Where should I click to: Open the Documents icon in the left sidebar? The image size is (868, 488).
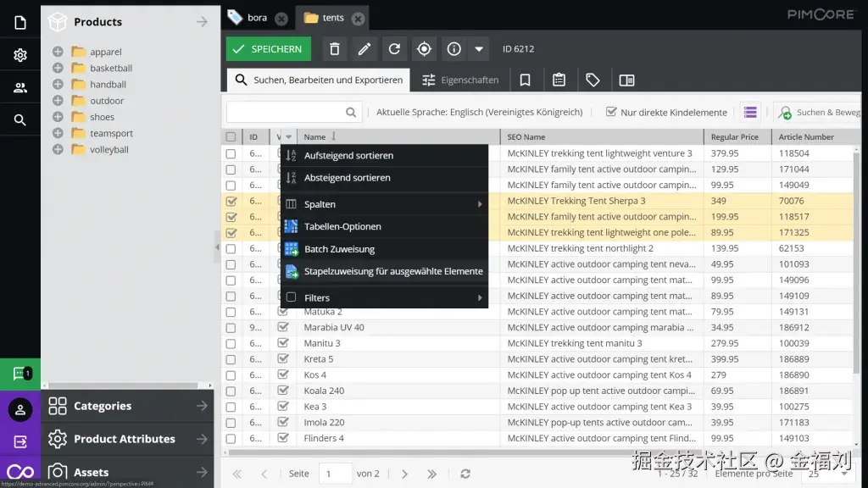[20, 23]
